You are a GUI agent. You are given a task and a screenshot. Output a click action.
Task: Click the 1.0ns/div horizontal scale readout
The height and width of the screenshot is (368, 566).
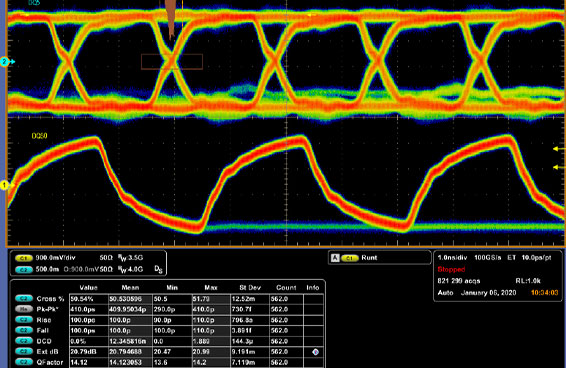[452, 258]
